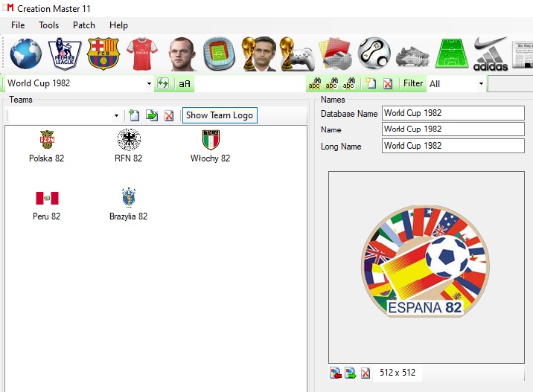Delete logo image with red X icon
This screenshot has height=392, width=533.
click(366, 373)
